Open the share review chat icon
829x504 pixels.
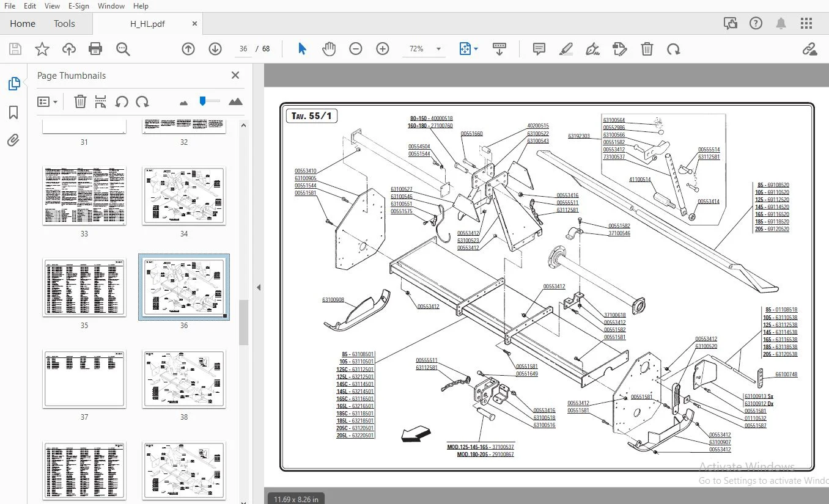[x=730, y=24]
